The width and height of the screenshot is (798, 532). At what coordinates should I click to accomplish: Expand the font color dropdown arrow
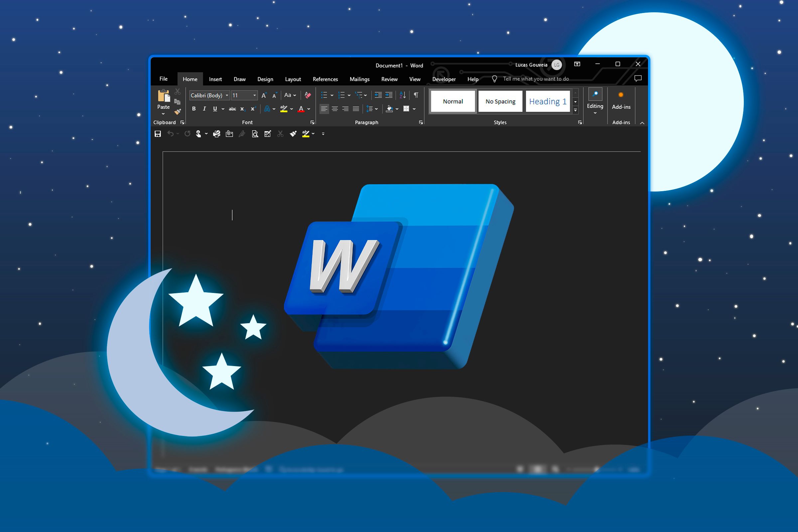309,109
